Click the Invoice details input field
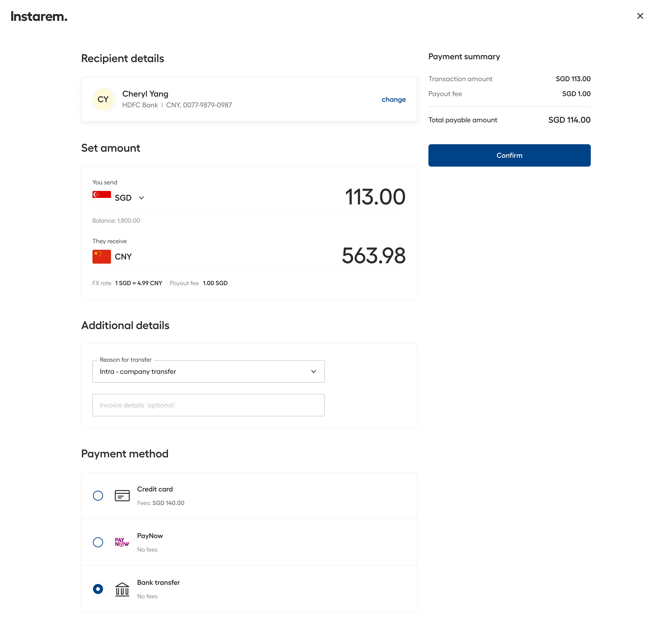 coord(208,405)
